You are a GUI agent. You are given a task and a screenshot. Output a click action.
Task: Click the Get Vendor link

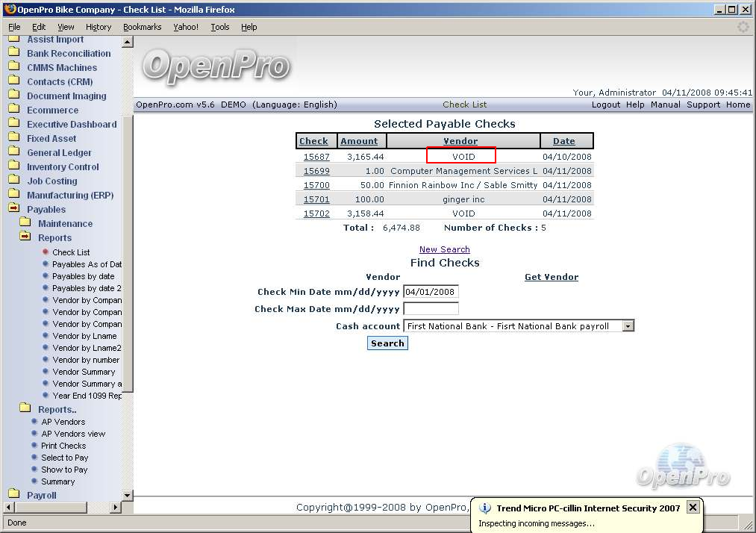pos(551,277)
